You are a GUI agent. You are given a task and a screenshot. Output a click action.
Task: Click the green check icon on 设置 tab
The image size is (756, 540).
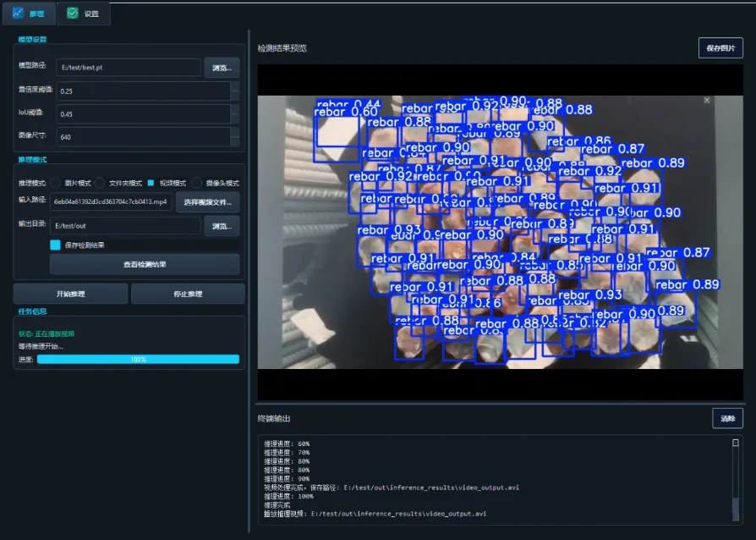click(74, 14)
